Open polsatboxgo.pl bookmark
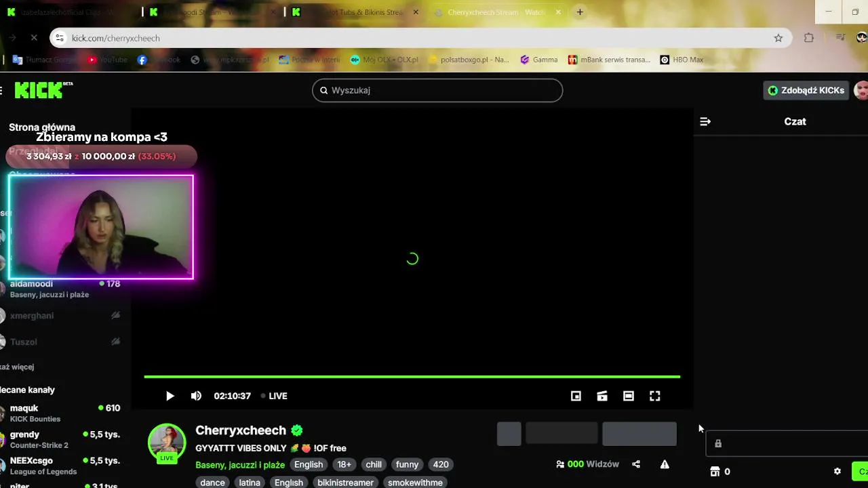868x488 pixels. (469, 60)
